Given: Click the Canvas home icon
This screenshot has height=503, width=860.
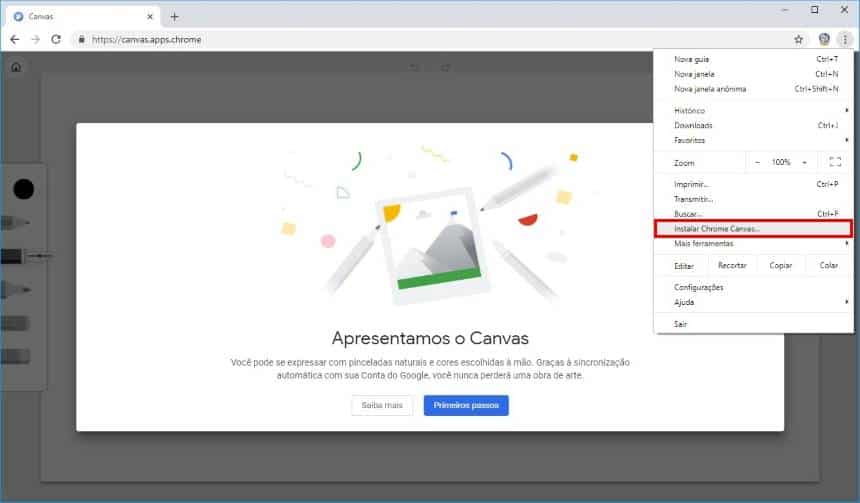Looking at the screenshot, I should [16, 67].
